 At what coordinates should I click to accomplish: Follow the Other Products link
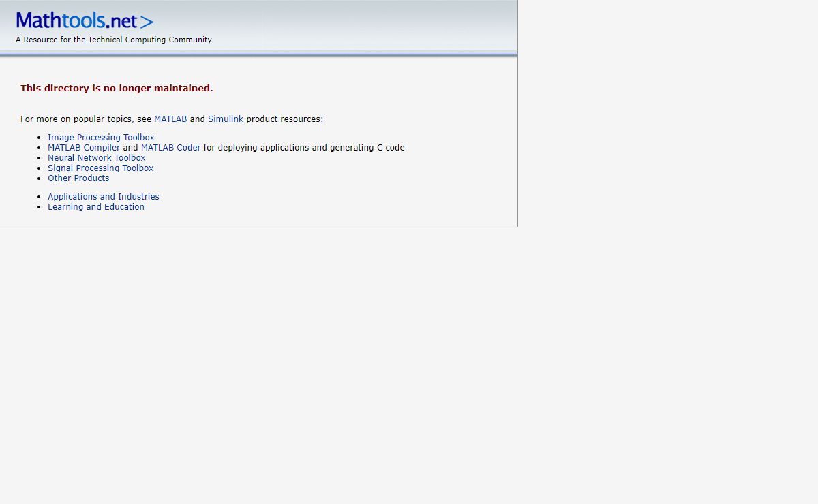[x=78, y=178]
